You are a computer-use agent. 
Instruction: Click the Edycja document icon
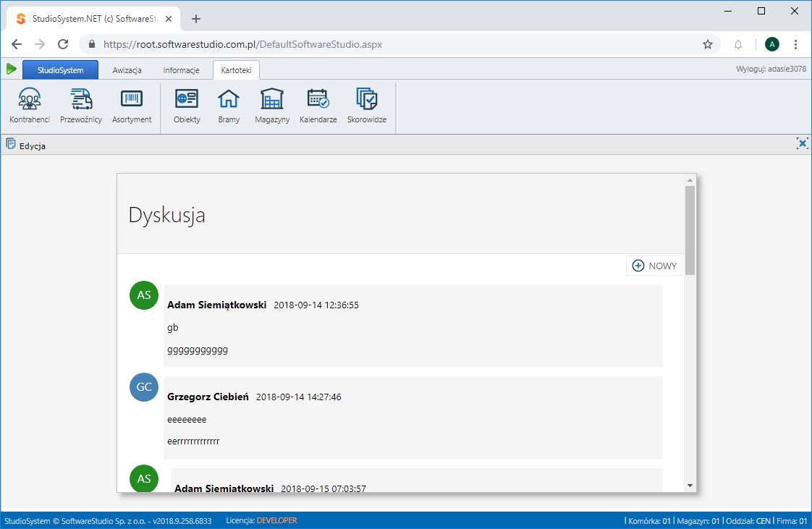10,144
